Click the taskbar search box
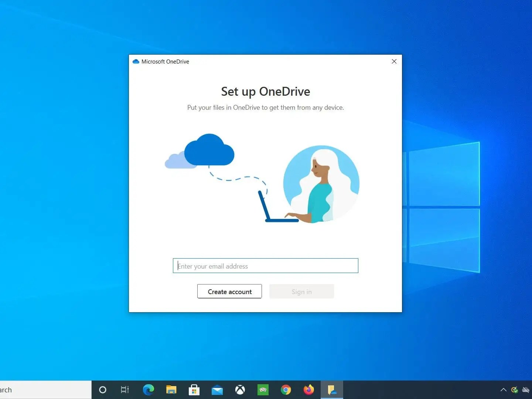Screen dimensions: 532x399 (x=46, y=390)
